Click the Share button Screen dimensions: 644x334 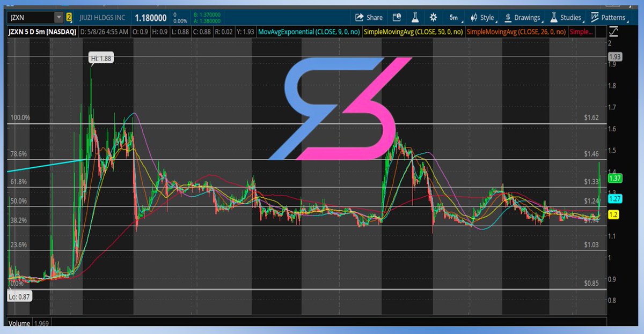[x=369, y=18]
